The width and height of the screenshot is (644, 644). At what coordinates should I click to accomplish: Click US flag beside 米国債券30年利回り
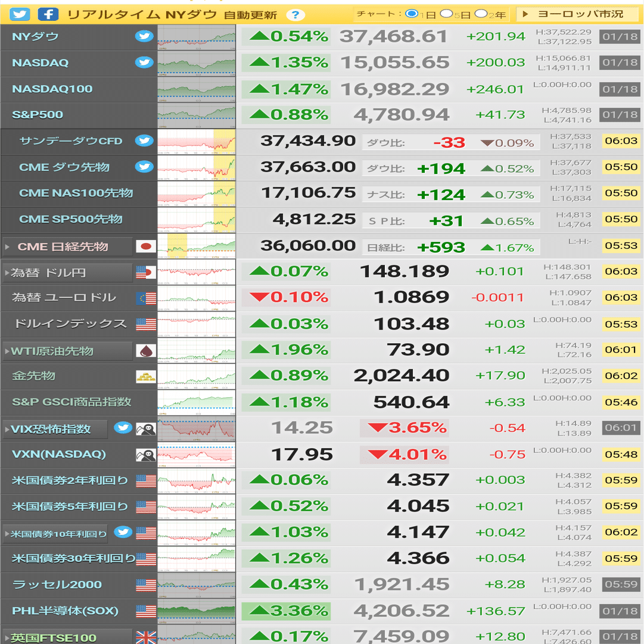pos(146,559)
